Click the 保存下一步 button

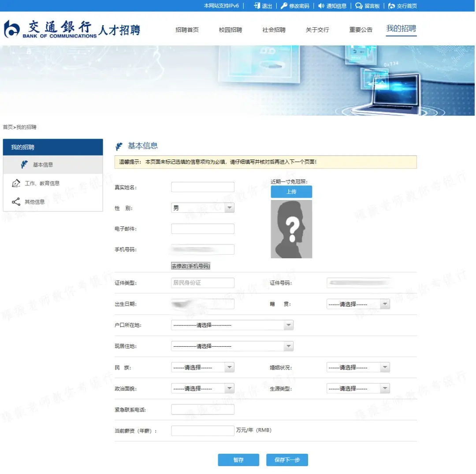(x=287, y=460)
